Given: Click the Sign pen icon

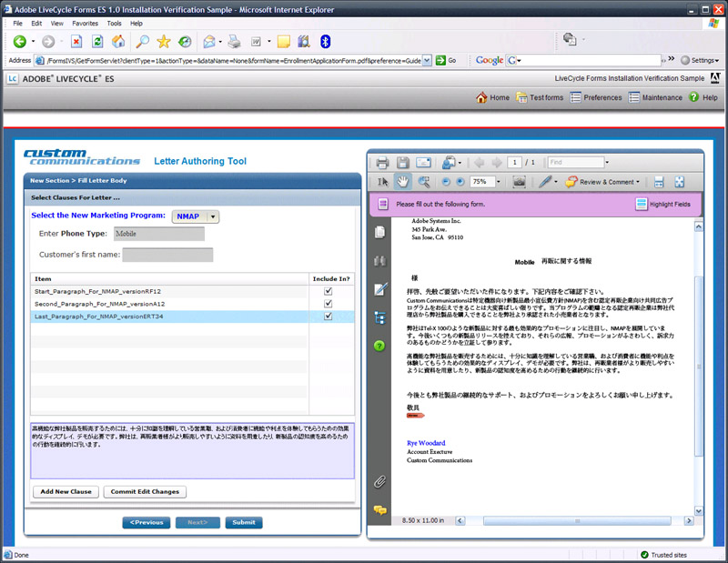Looking at the screenshot, I should click(544, 182).
